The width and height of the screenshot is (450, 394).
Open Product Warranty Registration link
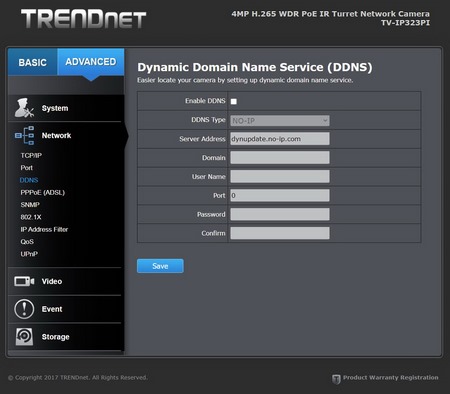(x=391, y=378)
